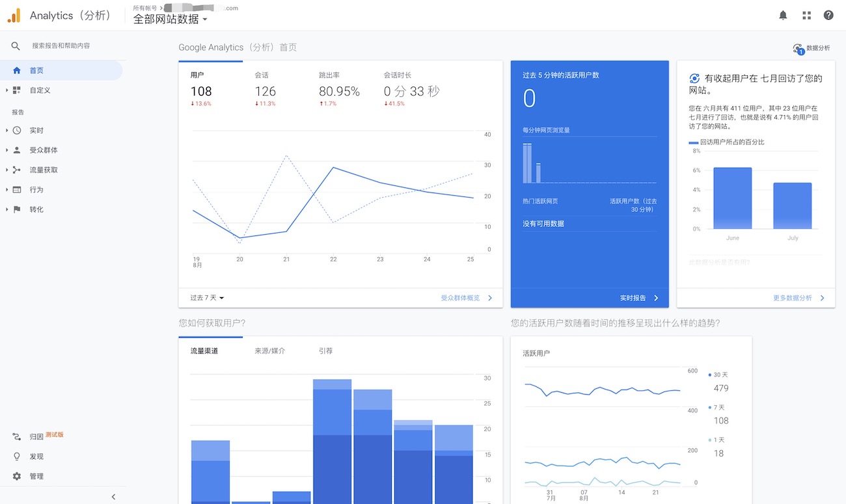Collapse the sidebar with bottom chevron
This screenshot has height=504, width=846.
click(114, 497)
